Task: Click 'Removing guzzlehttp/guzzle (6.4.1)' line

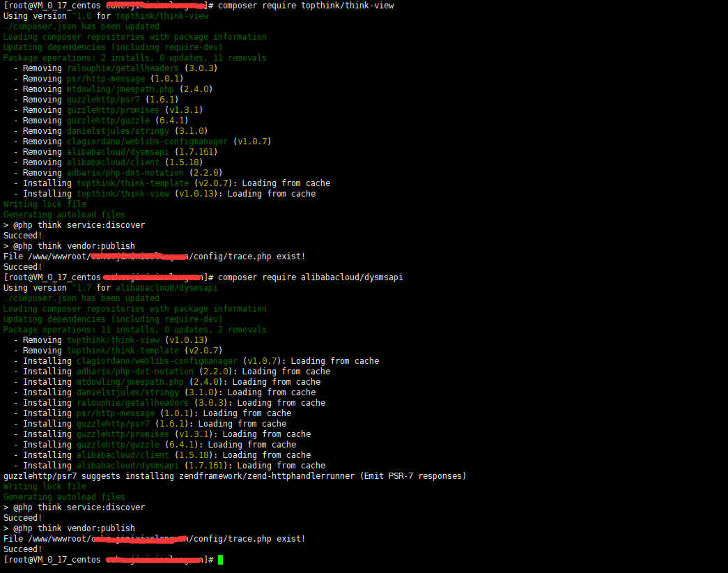Action: tap(101, 121)
